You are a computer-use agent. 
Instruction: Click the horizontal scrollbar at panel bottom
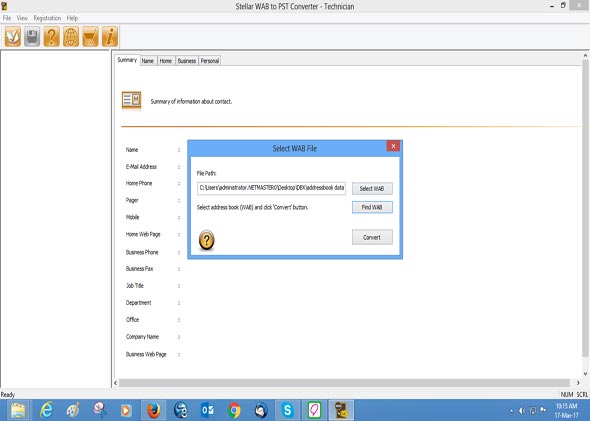pyautogui.click(x=344, y=383)
